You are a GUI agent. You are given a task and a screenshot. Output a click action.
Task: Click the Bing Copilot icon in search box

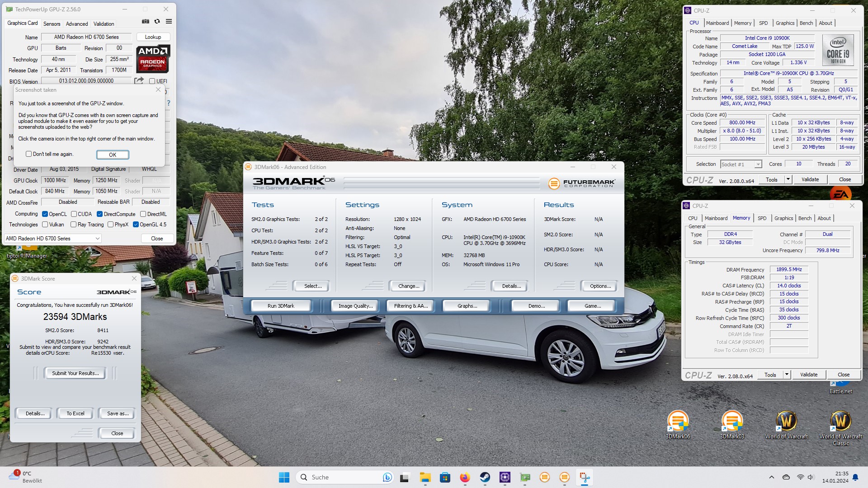coord(387,477)
